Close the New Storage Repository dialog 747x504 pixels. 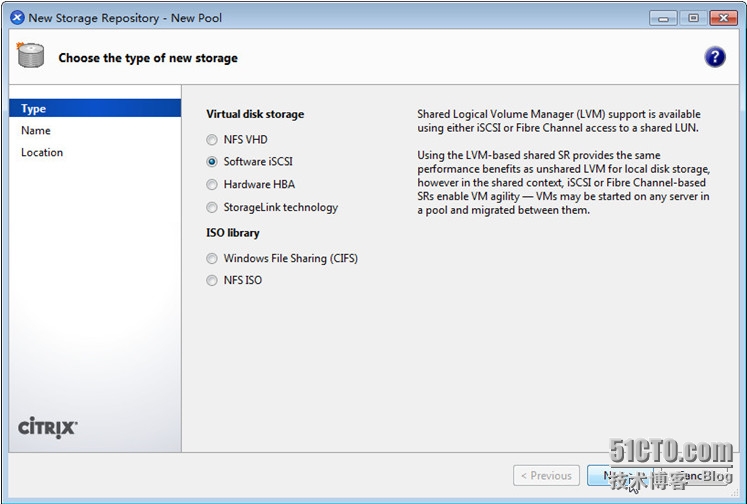point(724,18)
